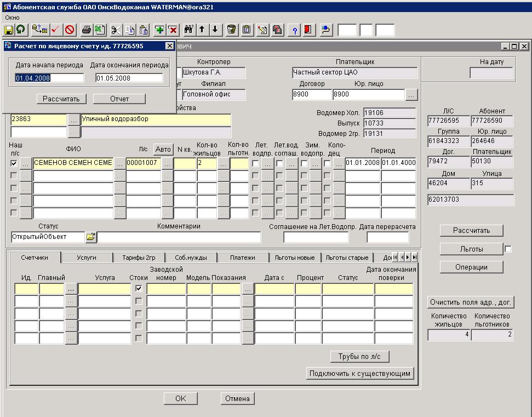The height and width of the screenshot is (417, 532).
Task: Uncheck the 'Наш л/с' checkbox in first row
Action: point(14,163)
